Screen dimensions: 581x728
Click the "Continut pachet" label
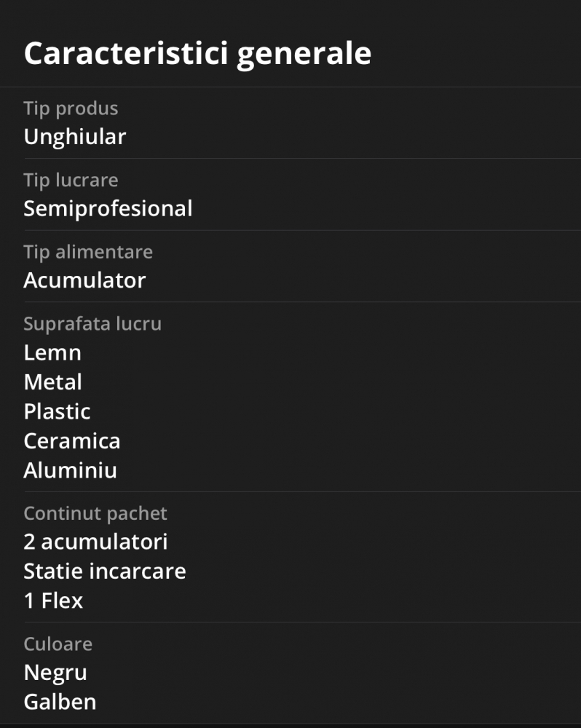95,513
